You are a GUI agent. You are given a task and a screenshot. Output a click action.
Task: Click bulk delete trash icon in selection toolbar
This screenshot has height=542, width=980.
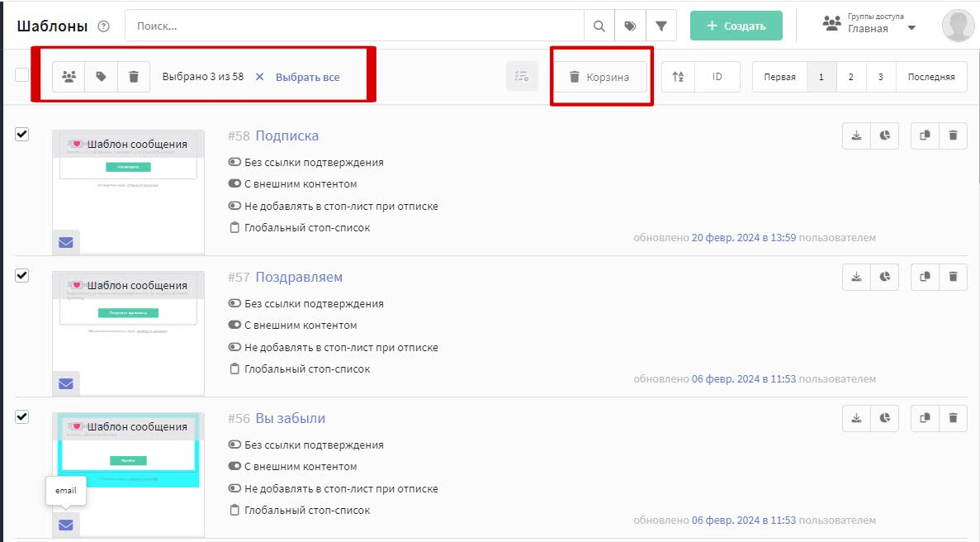tap(134, 77)
